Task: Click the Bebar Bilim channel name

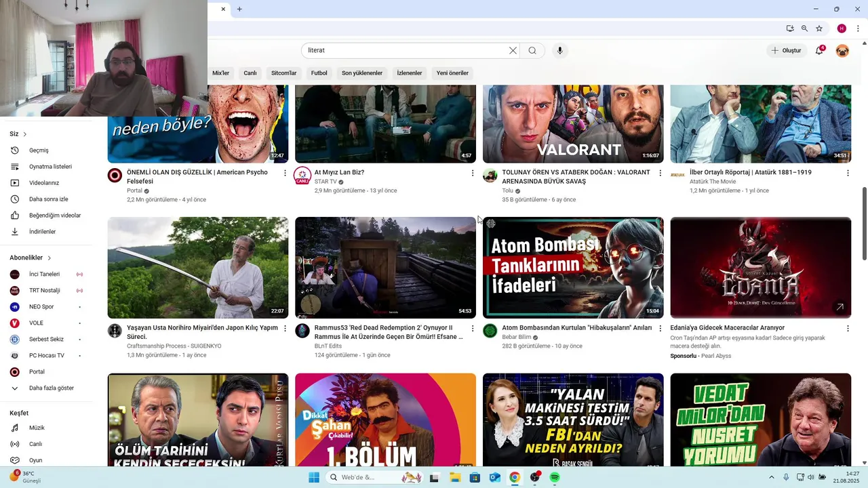Action: (x=517, y=337)
